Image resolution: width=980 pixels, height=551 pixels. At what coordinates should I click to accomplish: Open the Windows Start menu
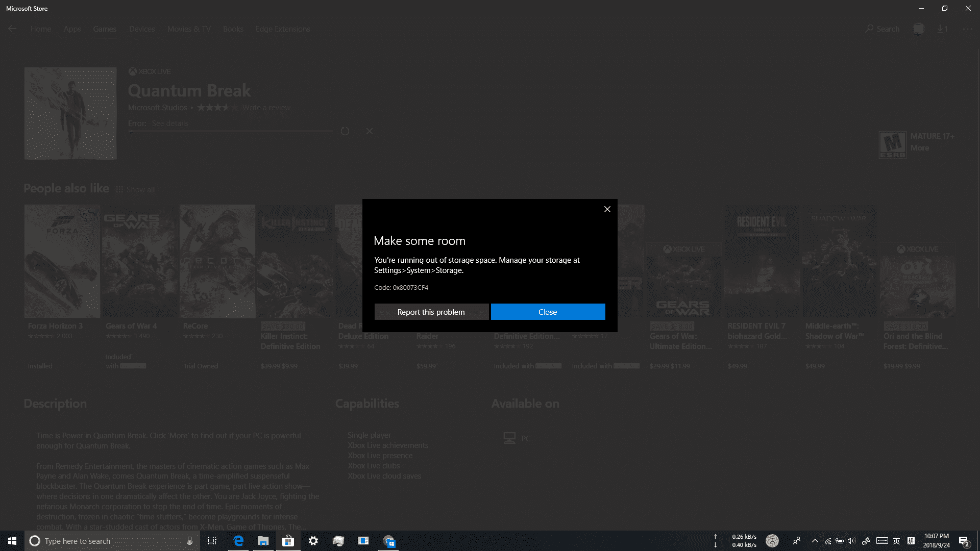12,541
